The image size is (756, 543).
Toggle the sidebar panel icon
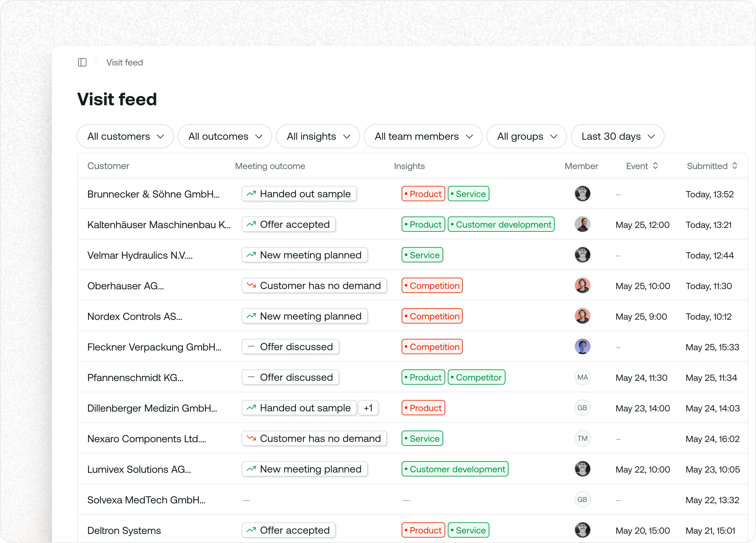[x=82, y=62]
